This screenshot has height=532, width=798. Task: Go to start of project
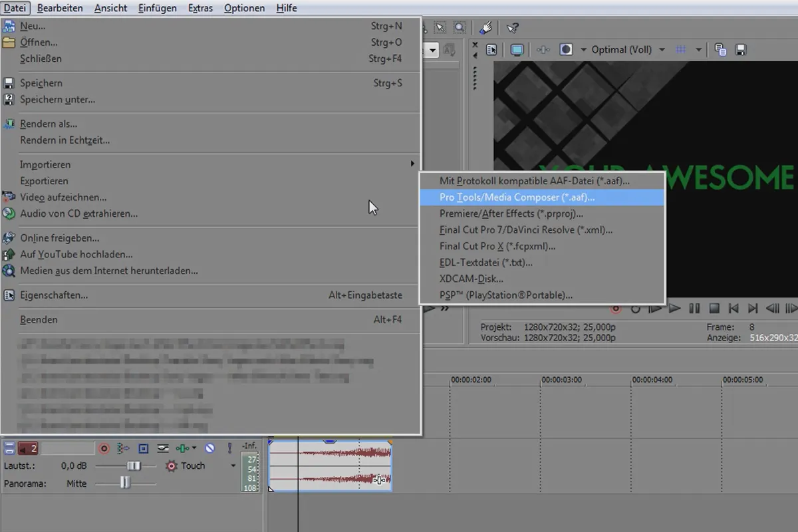point(733,309)
